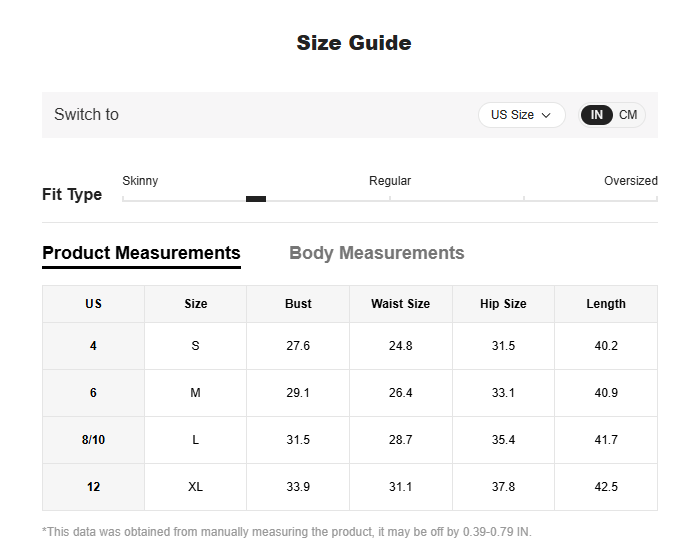
Task: Click length value 41.7
Action: [606, 440]
